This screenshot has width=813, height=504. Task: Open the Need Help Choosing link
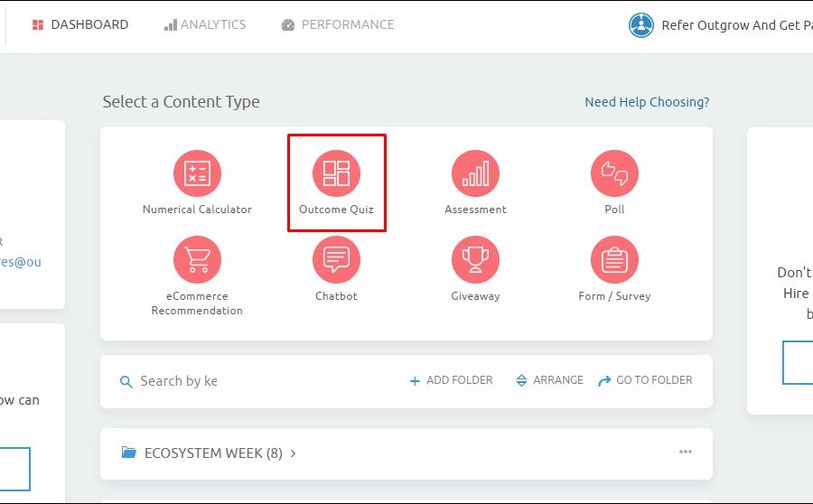(647, 102)
